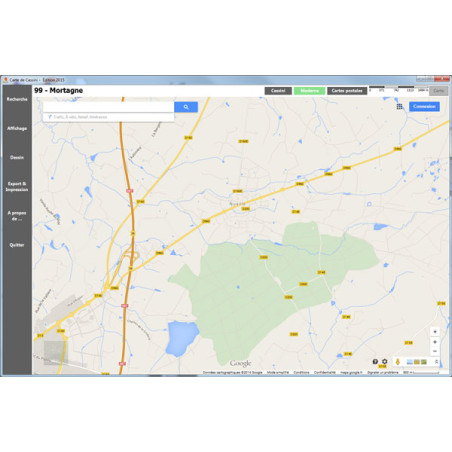452x452 pixels.
Task: Click the help question mark icon
Action: (x=375, y=362)
